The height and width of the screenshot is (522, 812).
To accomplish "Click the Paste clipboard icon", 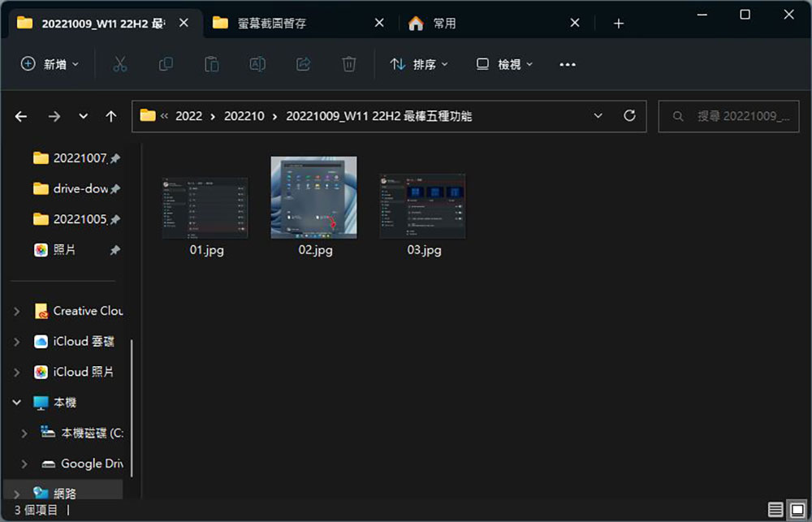I will [x=211, y=64].
